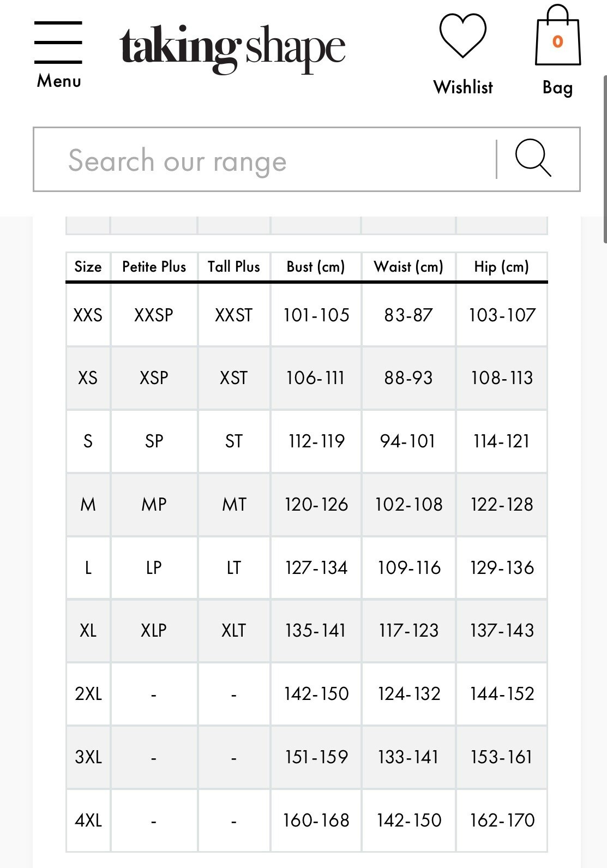Select the Size column header
This screenshot has height=868, width=607.
pos(88,267)
